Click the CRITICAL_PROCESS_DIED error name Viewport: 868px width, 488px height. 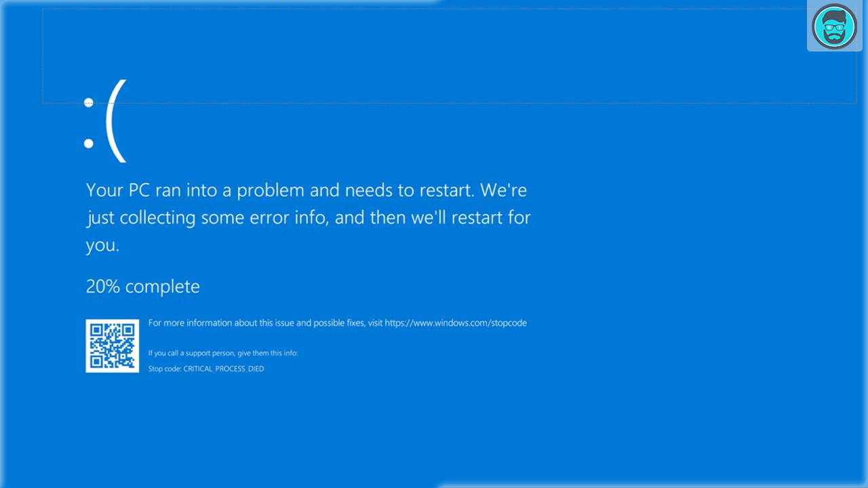click(224, 369)
